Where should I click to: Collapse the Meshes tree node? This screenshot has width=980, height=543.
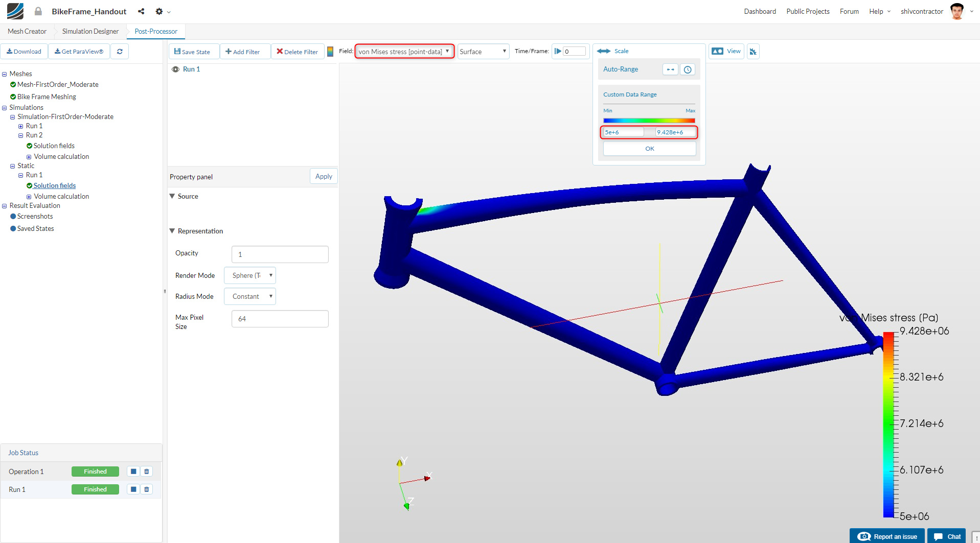(5, 74)
